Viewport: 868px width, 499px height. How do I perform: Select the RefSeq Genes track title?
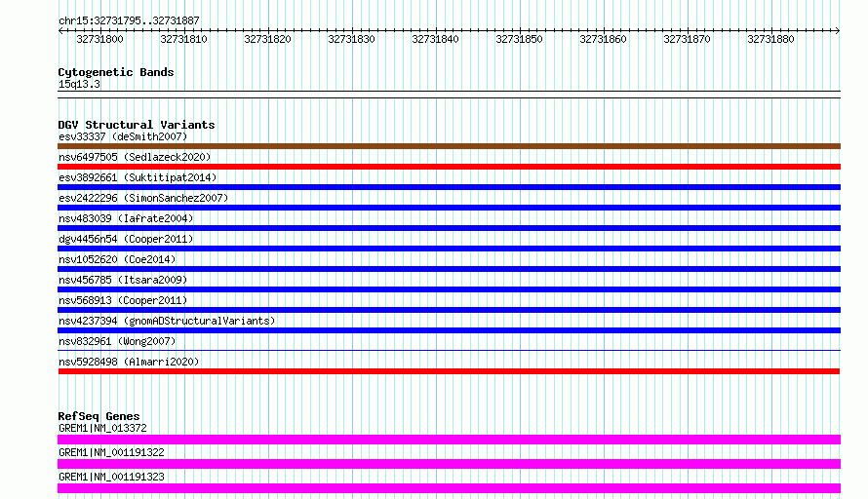click(99, 416)
